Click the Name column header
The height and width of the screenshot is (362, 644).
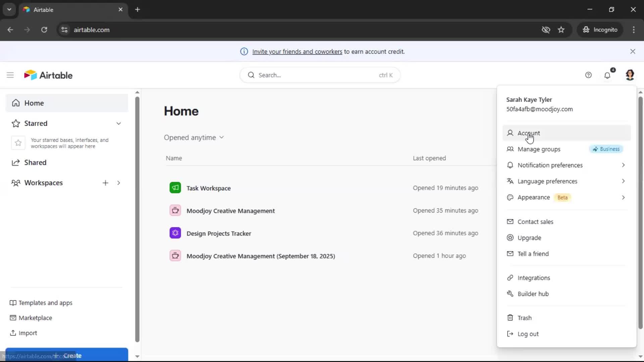(x=174, y=158)
